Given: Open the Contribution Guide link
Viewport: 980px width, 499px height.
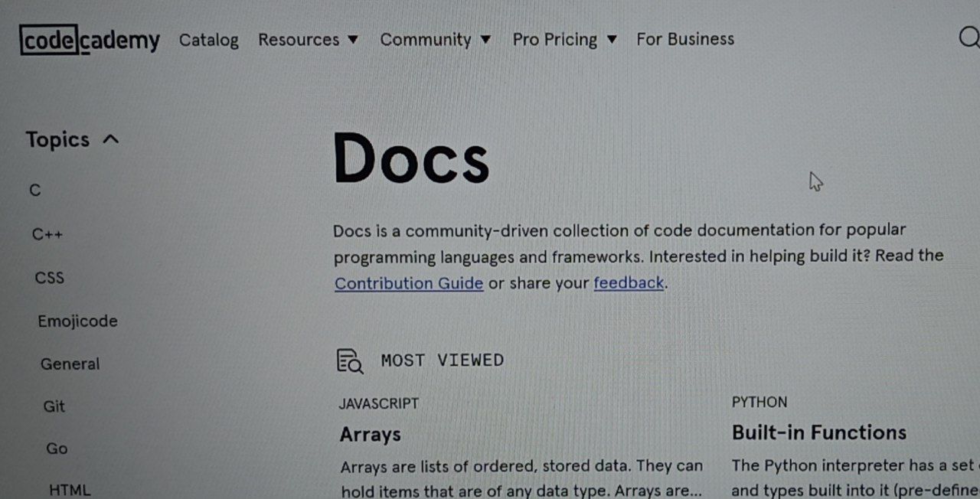Looking at the screenshot, I should pyautogui.click(x=409, y=283).
